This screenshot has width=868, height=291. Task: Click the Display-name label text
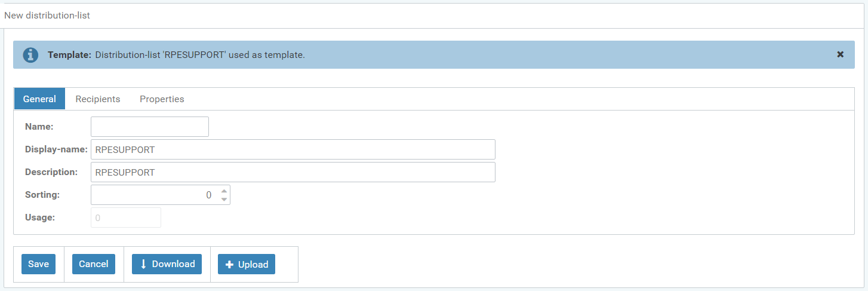coord(56,149)
